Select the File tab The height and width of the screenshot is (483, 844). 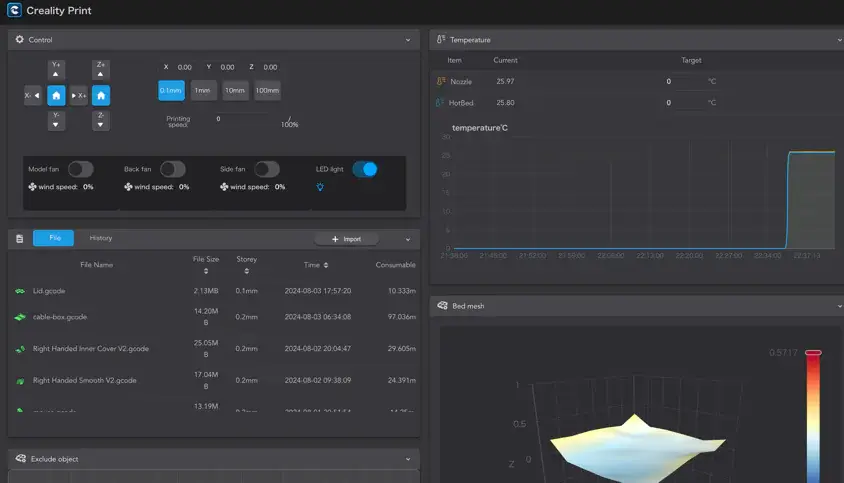pyautogui.click(x=54, y=238)
